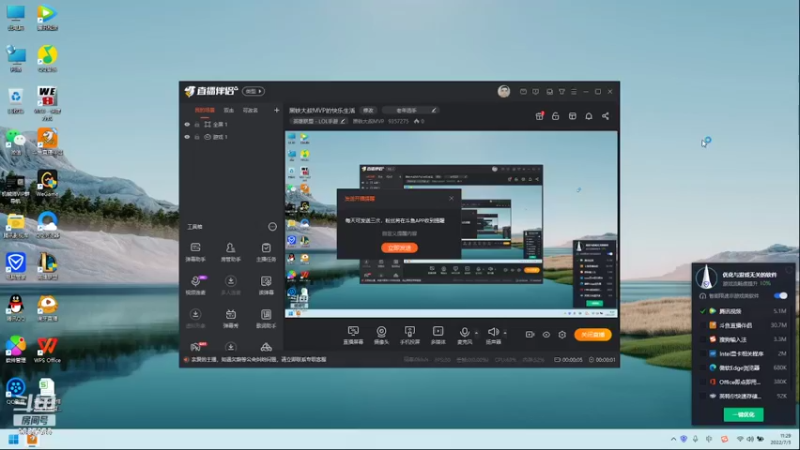
Task: Open the gift box icon with red dot
Action: coord(539,116)
